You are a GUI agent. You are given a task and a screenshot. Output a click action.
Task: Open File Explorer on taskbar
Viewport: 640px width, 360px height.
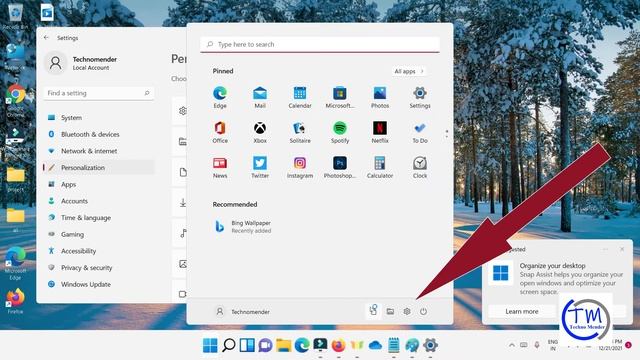283,345
